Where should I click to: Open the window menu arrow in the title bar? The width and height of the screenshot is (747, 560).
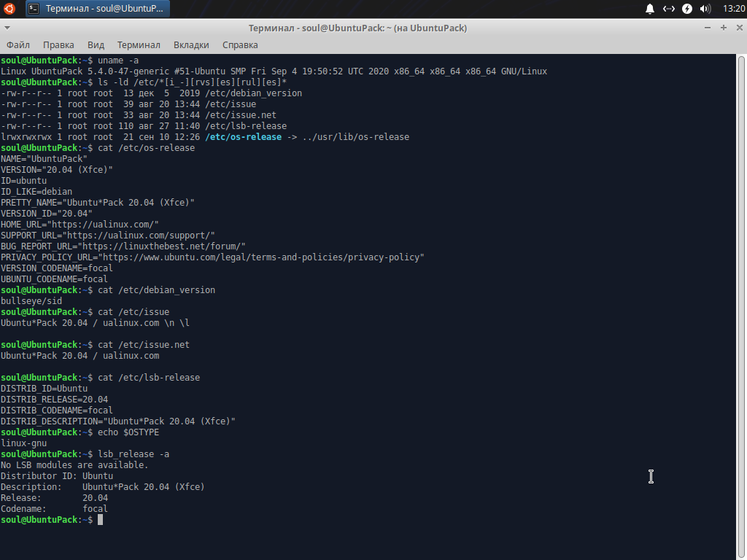coord(7,28)
